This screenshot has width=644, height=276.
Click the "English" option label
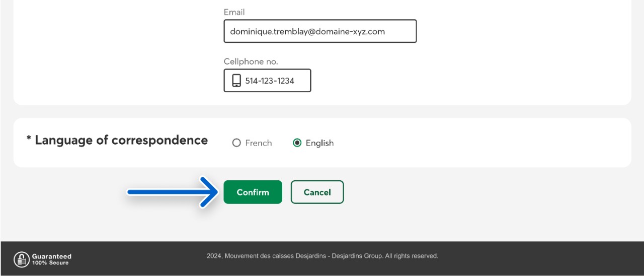[319, 143]
